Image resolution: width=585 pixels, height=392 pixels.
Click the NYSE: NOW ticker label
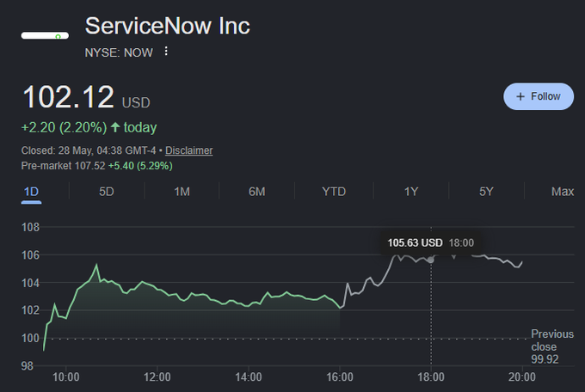click(119, 52)
